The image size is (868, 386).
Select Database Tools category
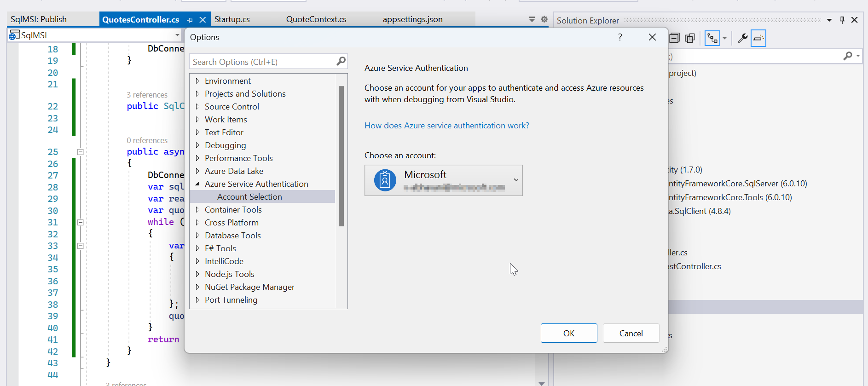[x=233, y=235]
